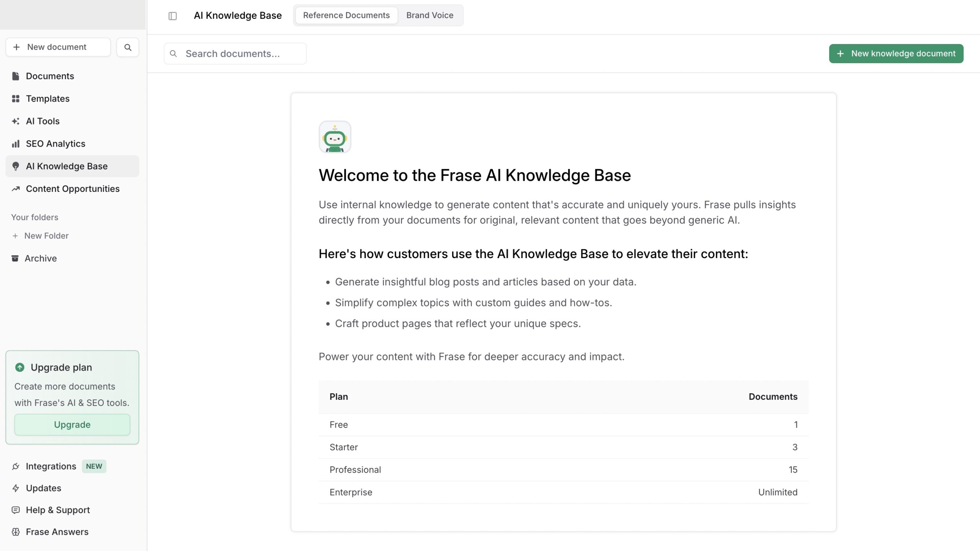The image size is (980, 551).
Task: Select the Reference Documents tab
Action: coord(346,15)
